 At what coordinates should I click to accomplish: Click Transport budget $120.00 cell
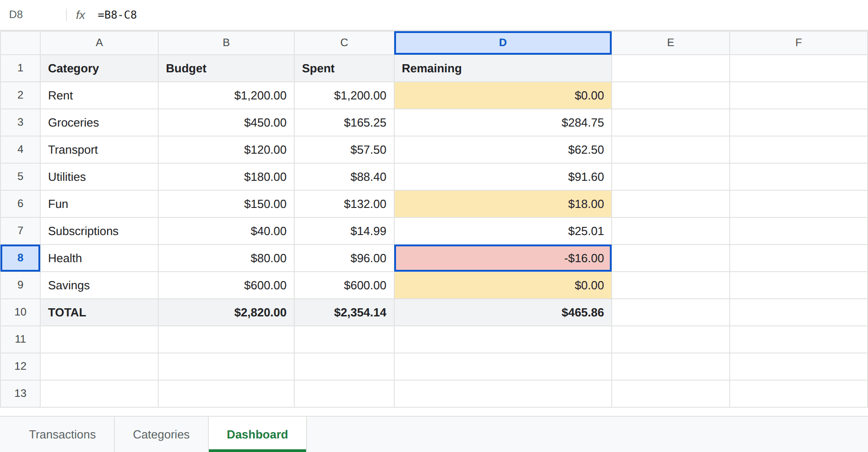(226, 150)
